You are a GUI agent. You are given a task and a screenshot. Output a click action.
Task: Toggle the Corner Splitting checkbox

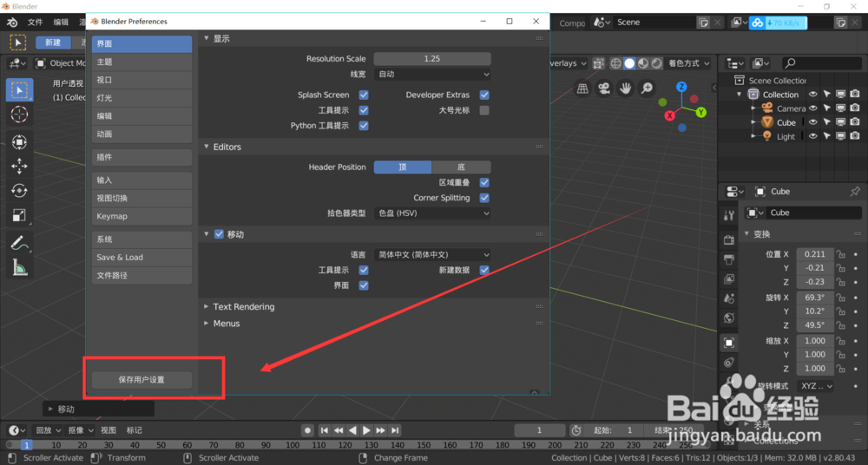tap(484, 198)
